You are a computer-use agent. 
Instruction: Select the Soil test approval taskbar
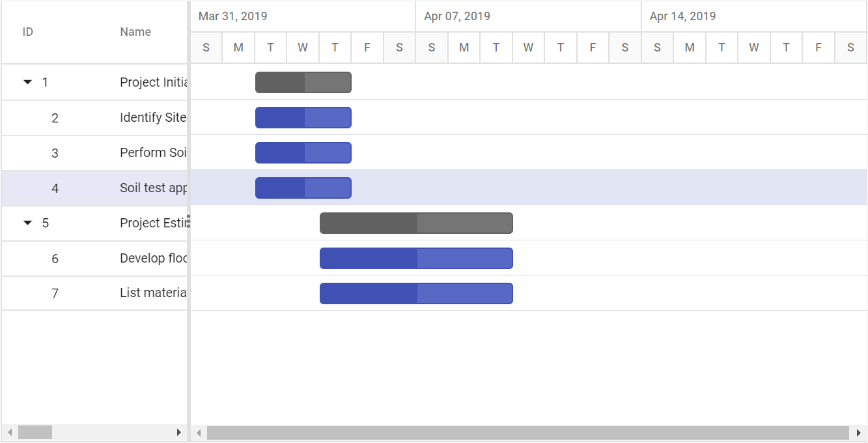(x=303, y=188)
